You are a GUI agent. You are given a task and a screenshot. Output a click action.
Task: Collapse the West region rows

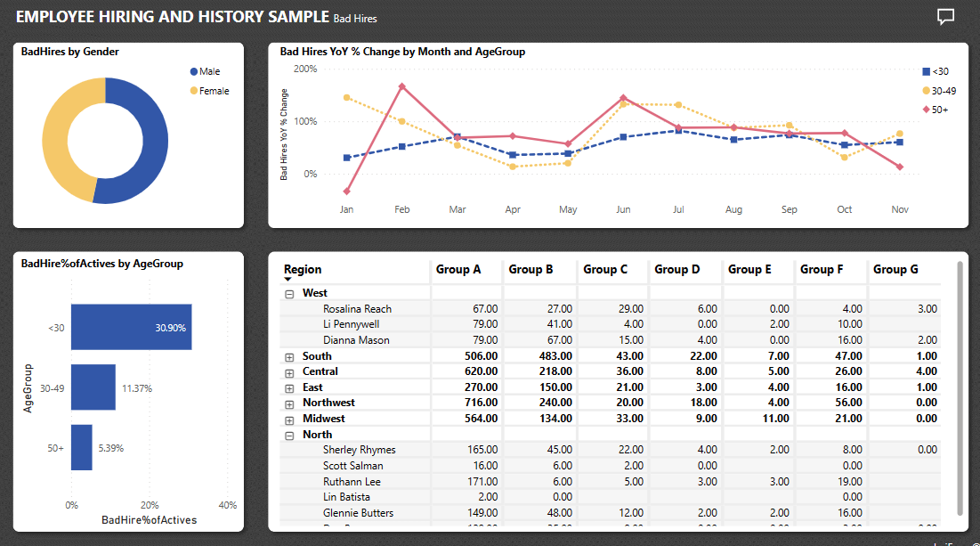289,292
